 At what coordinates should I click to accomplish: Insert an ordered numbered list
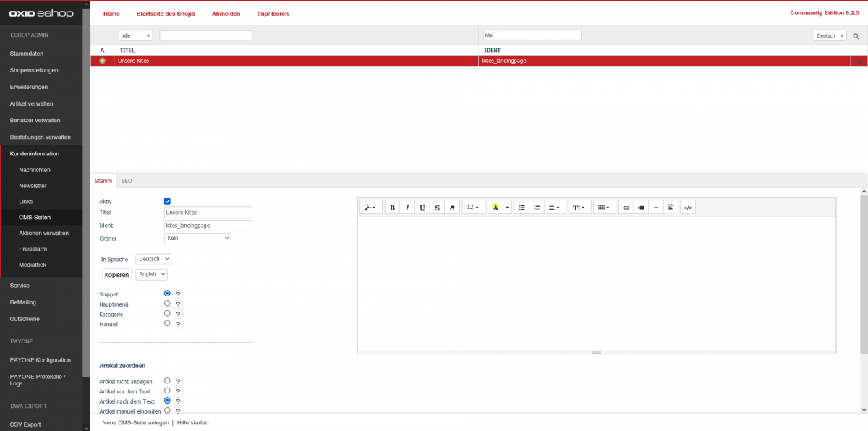tap(537, 208)
